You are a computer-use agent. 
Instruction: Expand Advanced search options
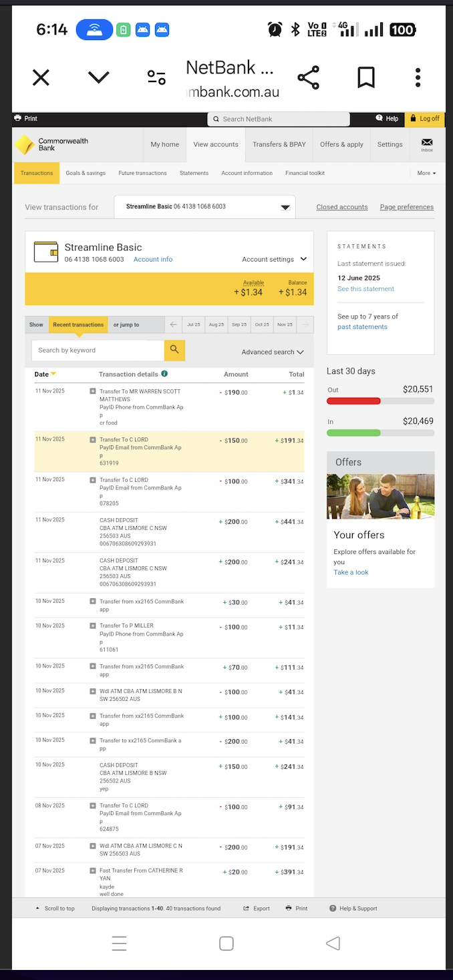click(273, 352)
